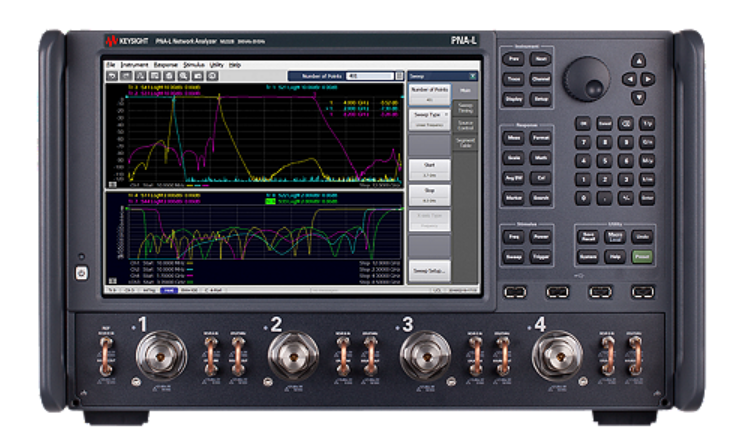Tap the number 5 keypad key
The image size is (729, 438).
point(604,161)
